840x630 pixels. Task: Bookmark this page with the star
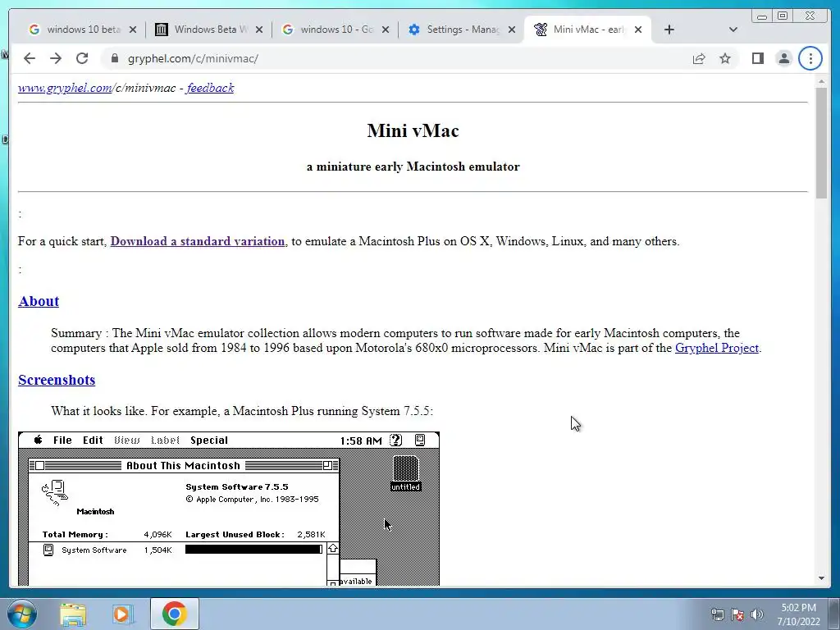[725, 58]
